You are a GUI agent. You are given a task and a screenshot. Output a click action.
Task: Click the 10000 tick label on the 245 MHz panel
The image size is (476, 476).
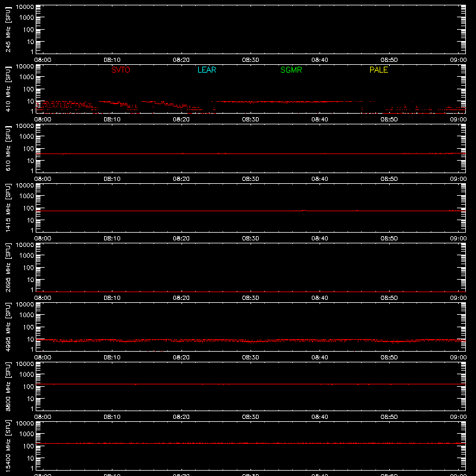[x=25, y=7]
